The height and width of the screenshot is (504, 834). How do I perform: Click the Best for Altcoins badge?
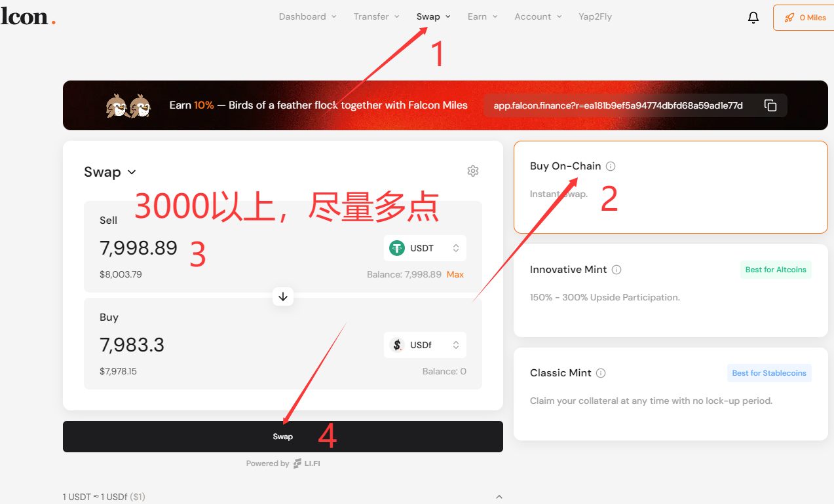click(776, 270)
